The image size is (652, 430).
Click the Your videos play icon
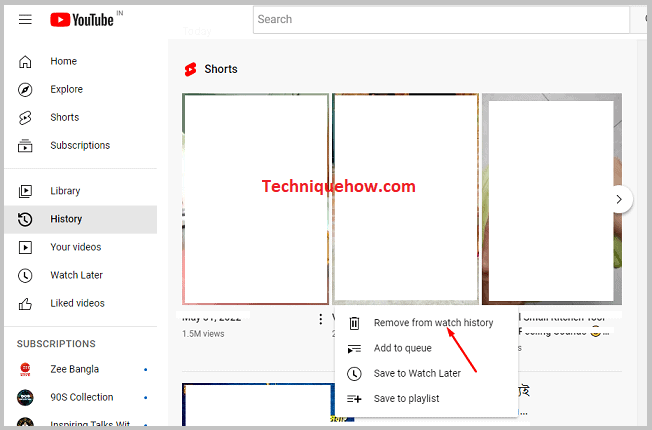[25, 247]
